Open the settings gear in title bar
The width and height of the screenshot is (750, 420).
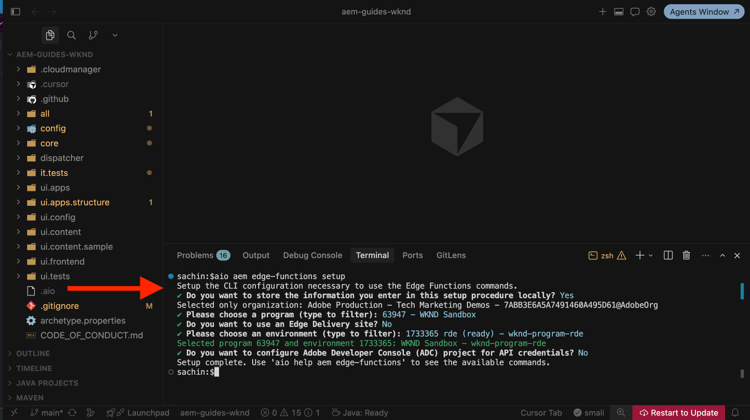click(x=651, y=11)
